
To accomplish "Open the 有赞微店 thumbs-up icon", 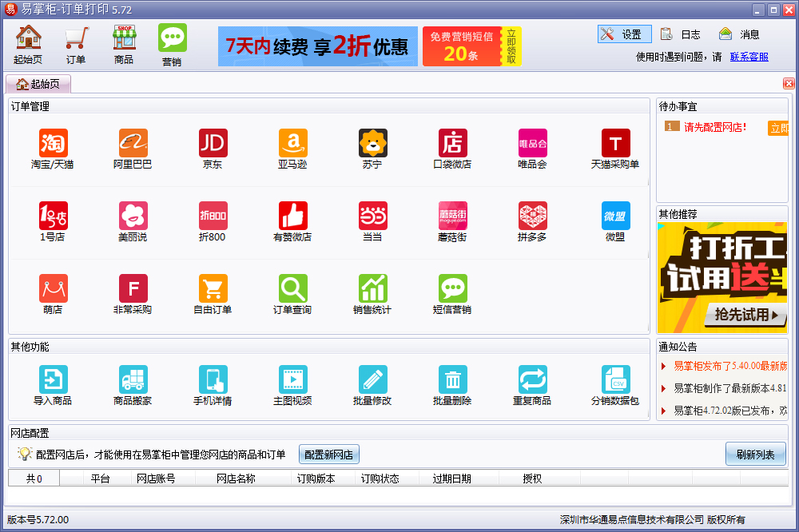I will (x=293, y=221).
